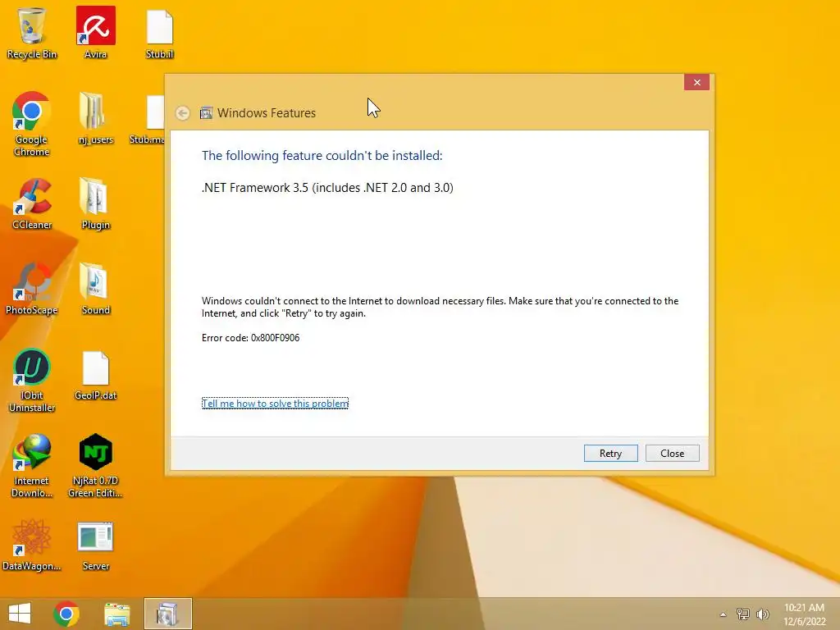
Task: Show hidden system tray icons
Action: click(724, 614)
